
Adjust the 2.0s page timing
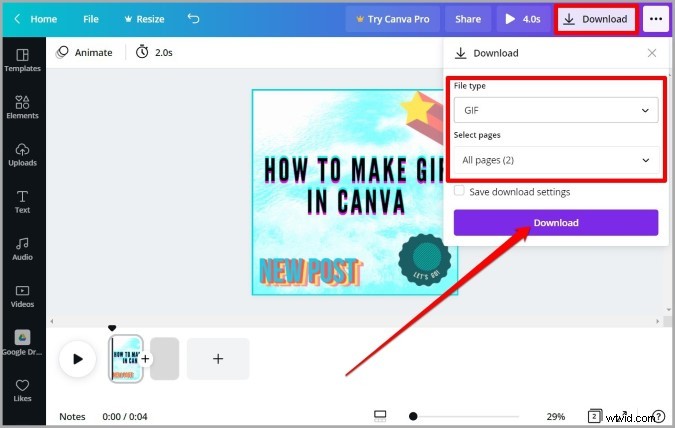154,53
